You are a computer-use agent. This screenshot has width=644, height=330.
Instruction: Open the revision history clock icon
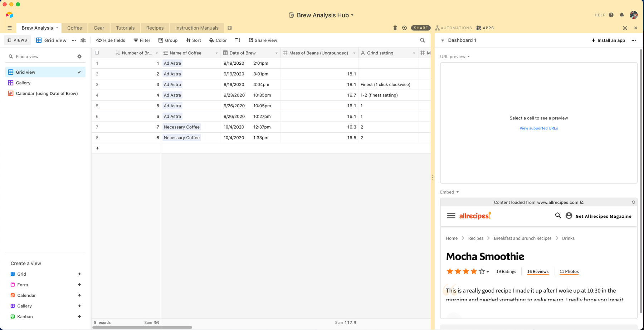(x=404, y=28)
